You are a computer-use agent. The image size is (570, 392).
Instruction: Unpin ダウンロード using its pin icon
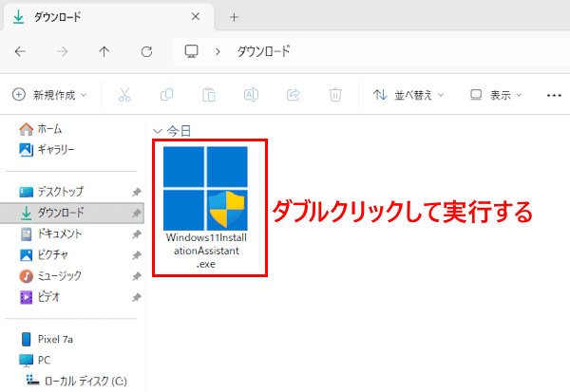point(137,213)
